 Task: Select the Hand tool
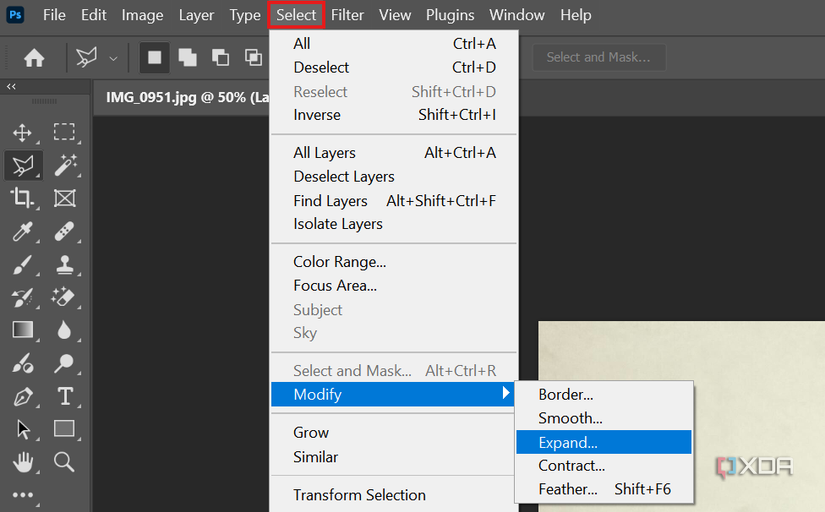[23, 462]
